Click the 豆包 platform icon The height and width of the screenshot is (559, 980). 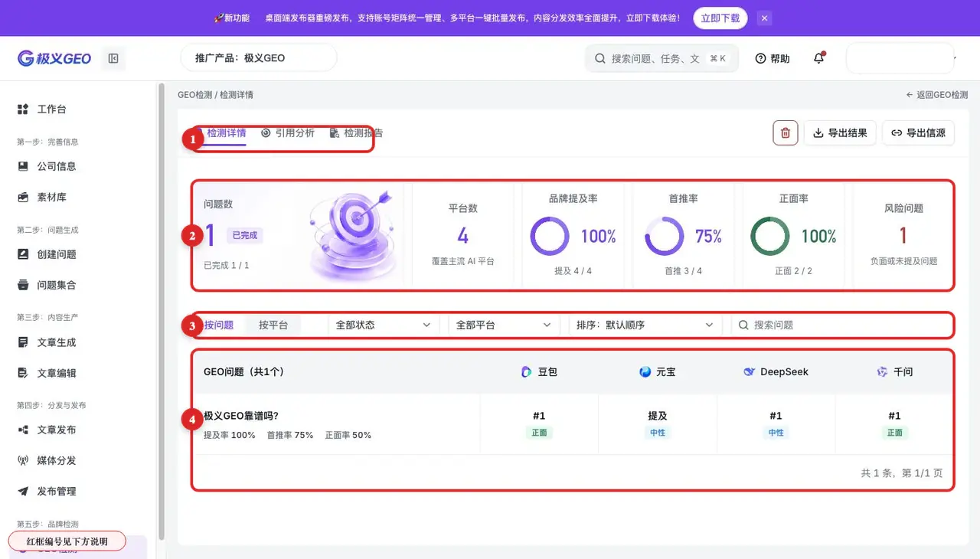point(527,371)
